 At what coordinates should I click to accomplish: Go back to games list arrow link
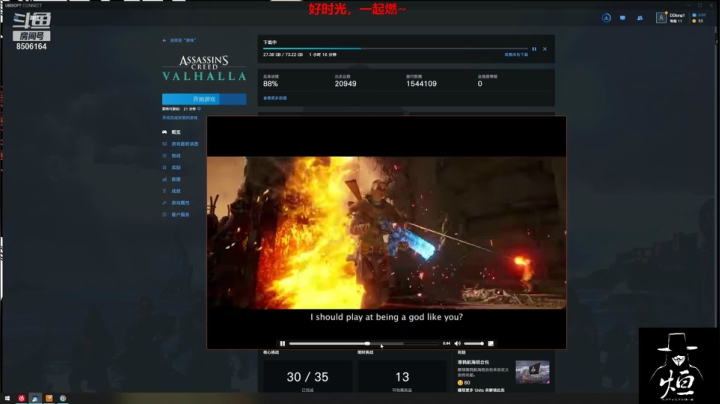tap(179, 40)
